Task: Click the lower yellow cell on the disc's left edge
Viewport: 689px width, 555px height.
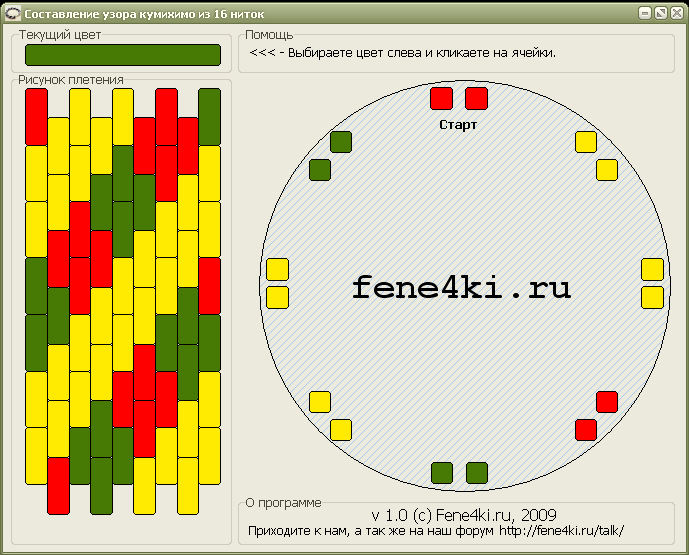Action: (278, 297)
